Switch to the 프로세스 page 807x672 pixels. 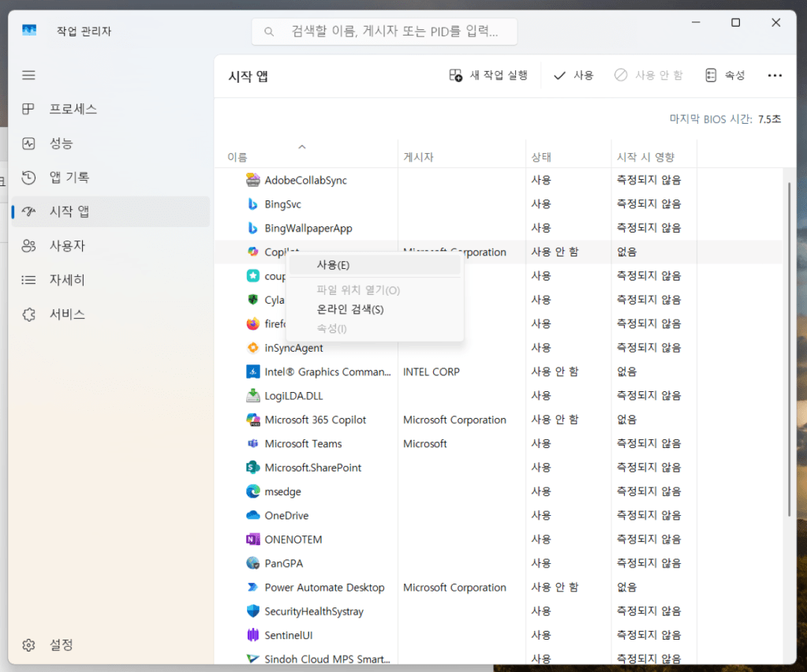tap(73, 109)
